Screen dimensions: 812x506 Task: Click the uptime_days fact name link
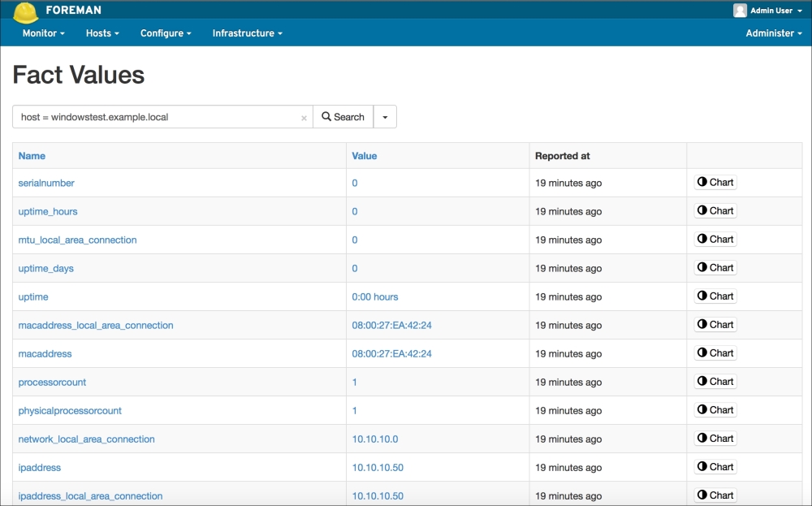pyautogui.click(x=46, y=268)
